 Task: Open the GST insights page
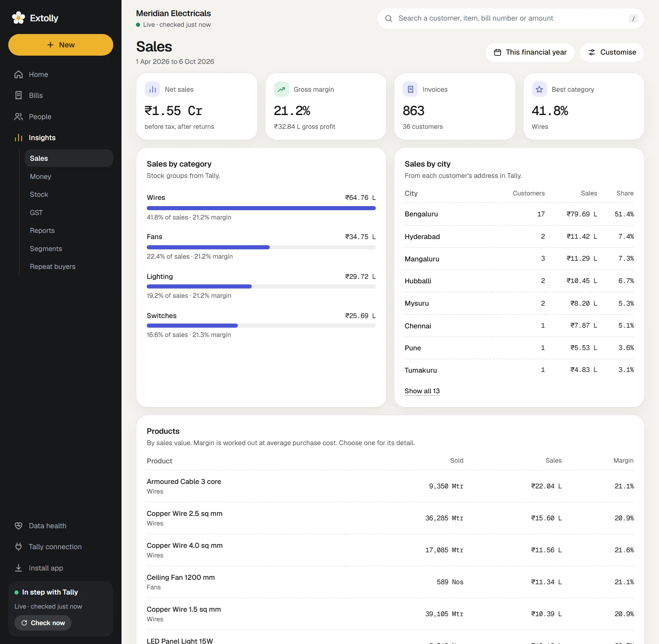coord(69,213)
